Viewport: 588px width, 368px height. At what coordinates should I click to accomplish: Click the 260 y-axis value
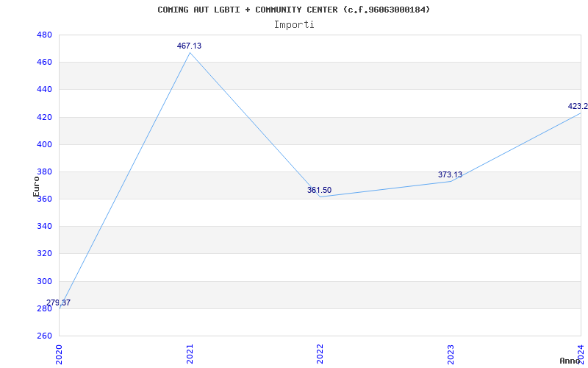pyautogui.click(x=44, y=336)
